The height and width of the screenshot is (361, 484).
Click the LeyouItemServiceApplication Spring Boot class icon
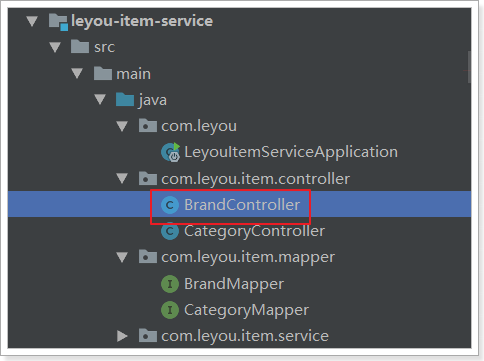click(171, 152)
